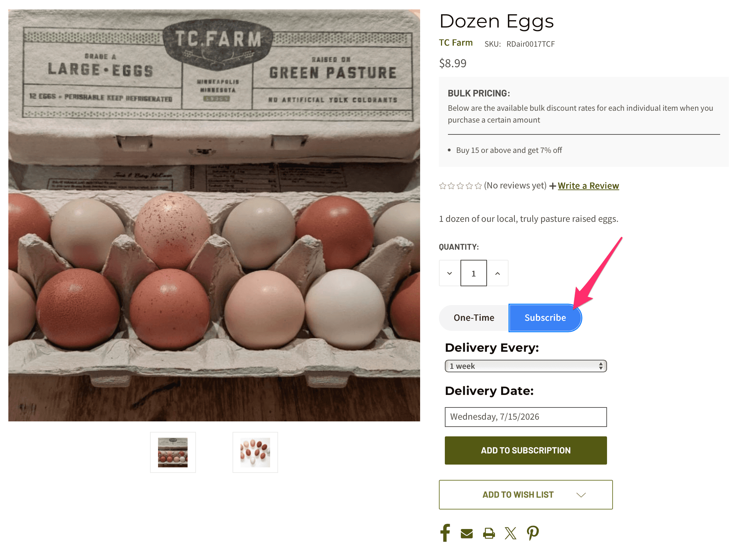This screenshot has height=560, width=756.
Task: Click the print page icon
Action: (x=489, y=533)
